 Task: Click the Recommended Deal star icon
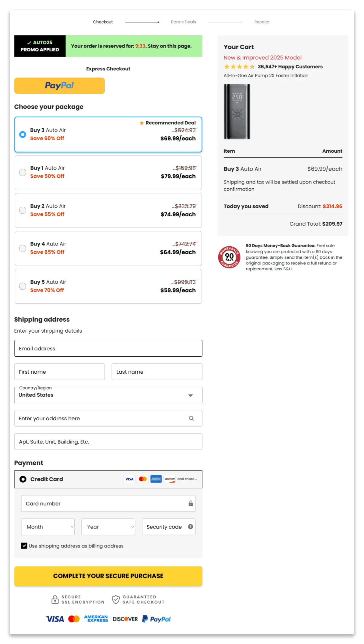coord(142,123)
